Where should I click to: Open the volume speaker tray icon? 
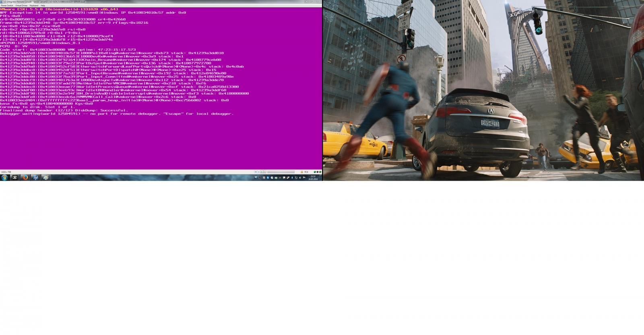pyautogui.click(x=300, y=178)
